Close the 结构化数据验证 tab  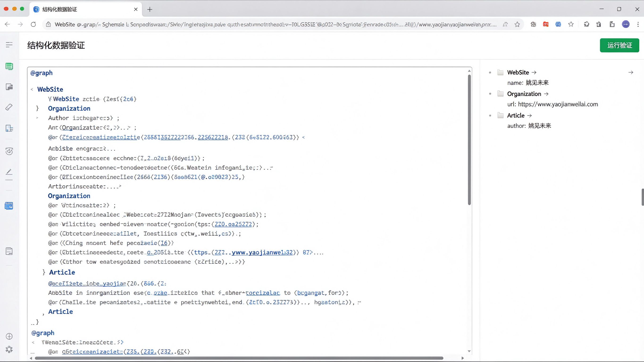point(136,9)
